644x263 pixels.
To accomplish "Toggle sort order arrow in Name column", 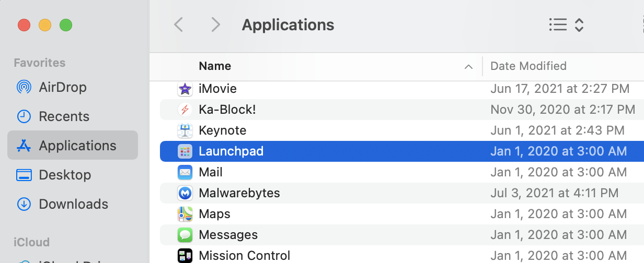I will click(x=469, y=67).
